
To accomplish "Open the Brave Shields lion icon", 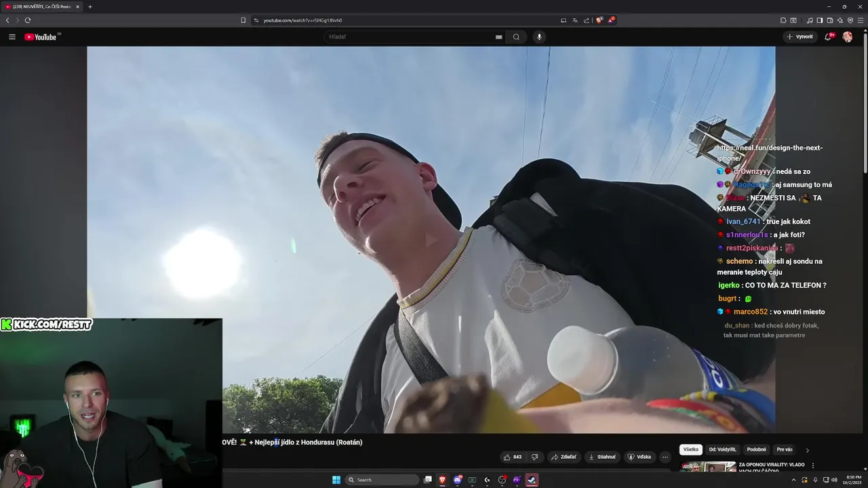I will [599, 20].
